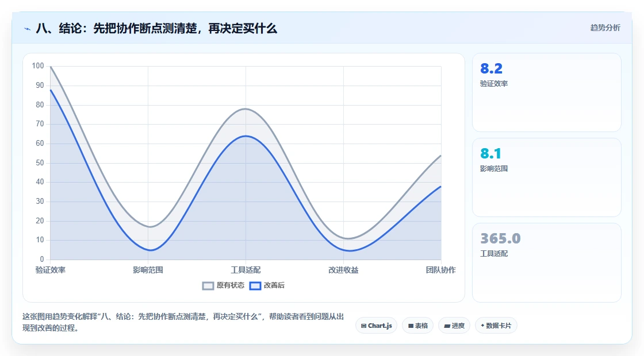Click the 365.0 value on the 工具适配 card

[x=500, y=239]
